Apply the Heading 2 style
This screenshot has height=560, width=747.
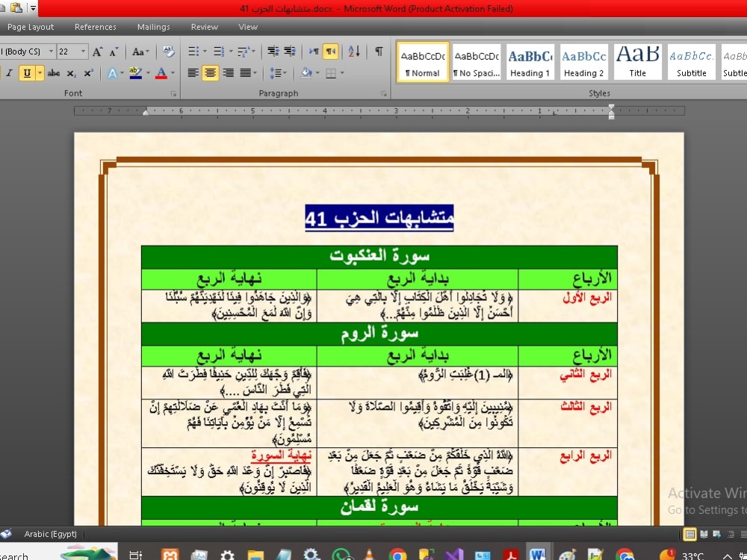click(583, 63)
